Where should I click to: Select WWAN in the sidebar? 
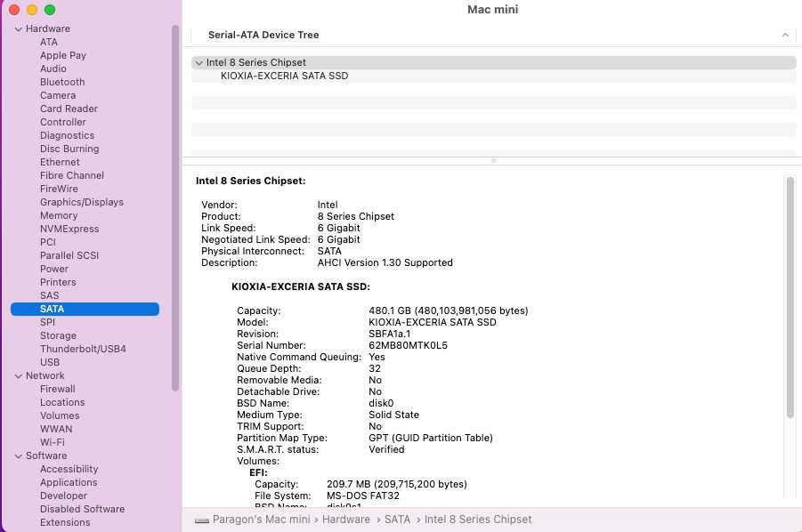click(56, 429)
